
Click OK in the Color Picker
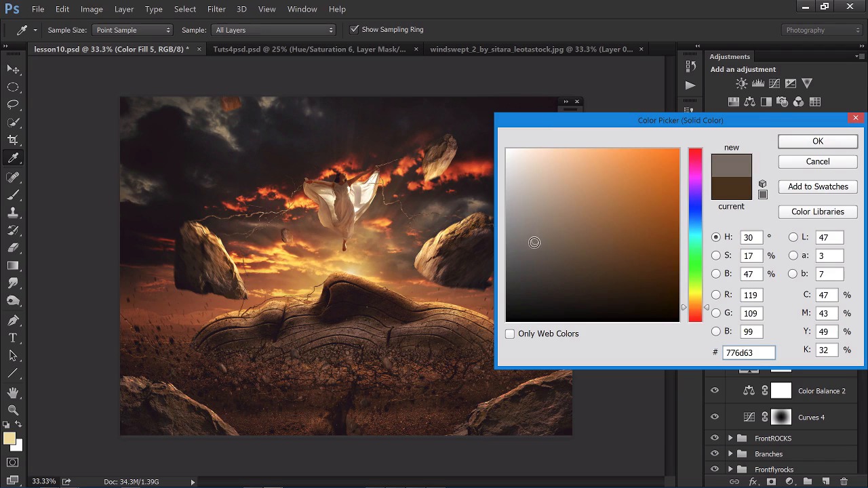pos(817,141)
